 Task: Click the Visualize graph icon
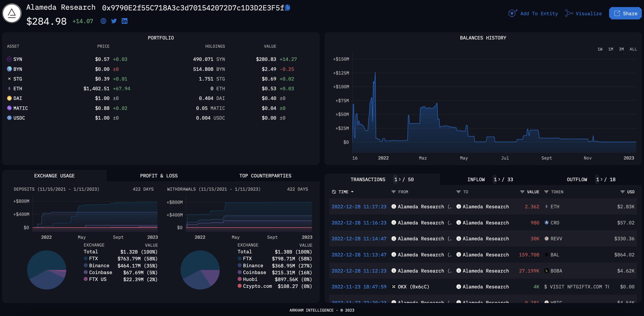point(569,13)
